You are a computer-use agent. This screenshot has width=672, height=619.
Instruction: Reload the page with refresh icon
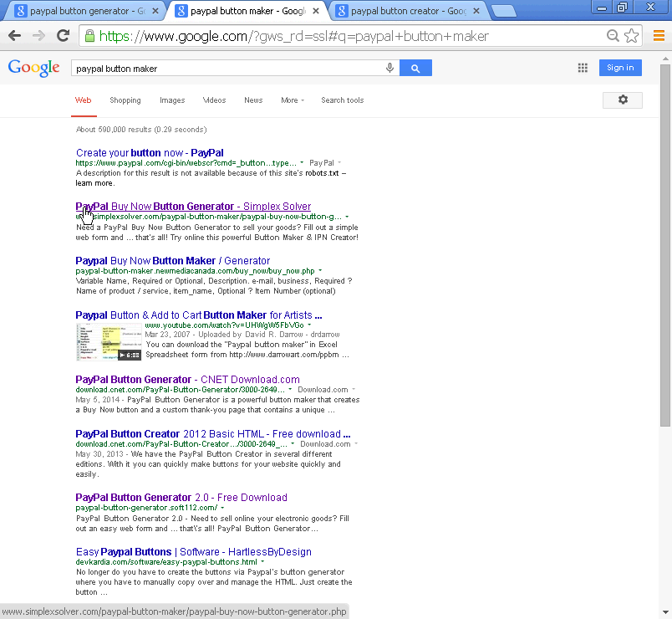[64, 36]
